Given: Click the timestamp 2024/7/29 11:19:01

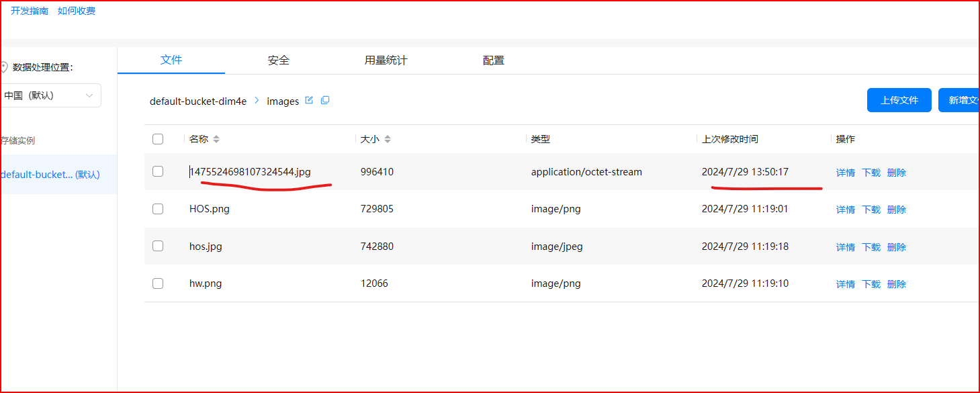Looking at the screenshot, I should click(745, 209).
